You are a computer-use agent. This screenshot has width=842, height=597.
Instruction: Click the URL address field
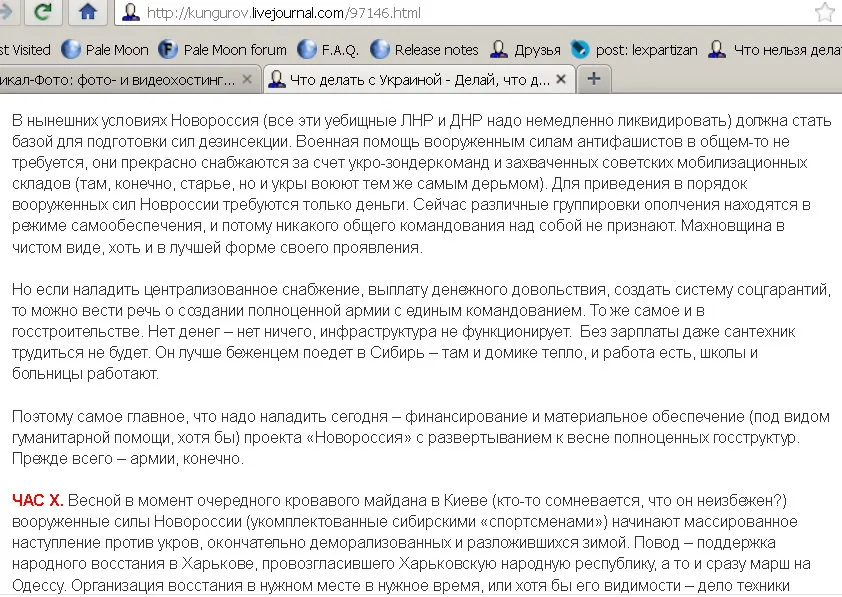[x=473, y=12]
